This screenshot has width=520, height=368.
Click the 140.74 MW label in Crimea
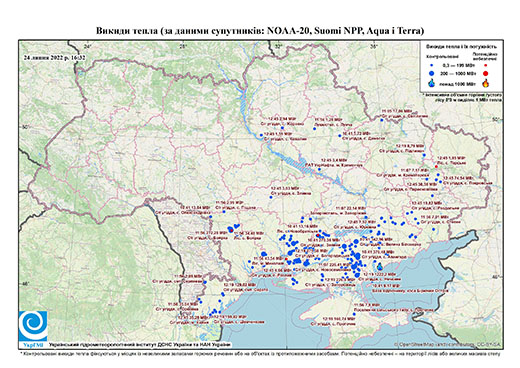click(339, 319)
